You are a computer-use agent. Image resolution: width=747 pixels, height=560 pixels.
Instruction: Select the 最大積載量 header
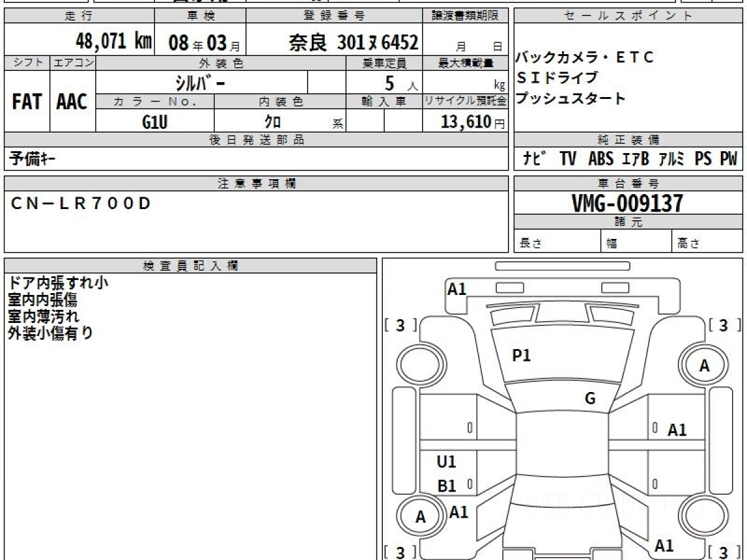coord(466,63)
